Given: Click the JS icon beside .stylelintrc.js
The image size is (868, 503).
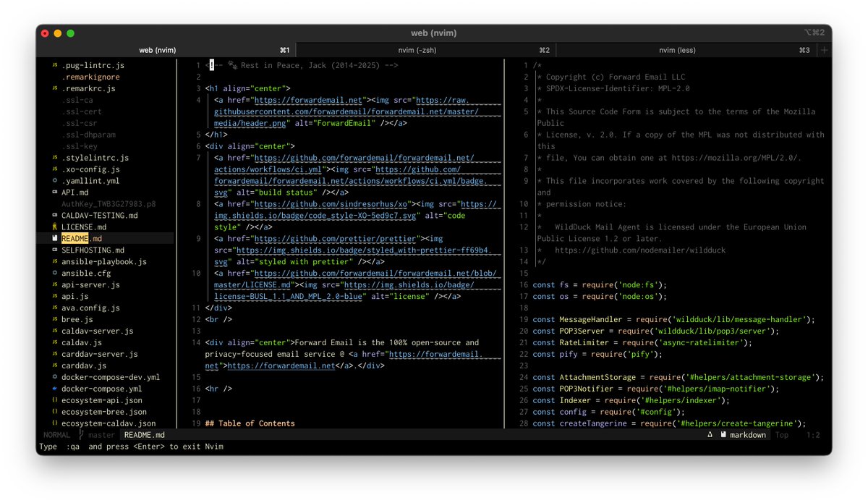Looking at the screenshot, I should pos(55,158).
